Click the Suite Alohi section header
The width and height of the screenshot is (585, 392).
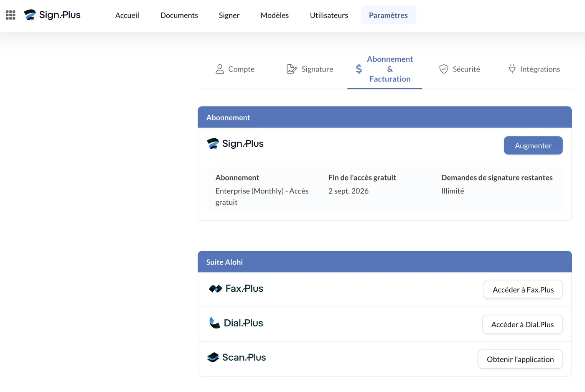tap(385, 262)
